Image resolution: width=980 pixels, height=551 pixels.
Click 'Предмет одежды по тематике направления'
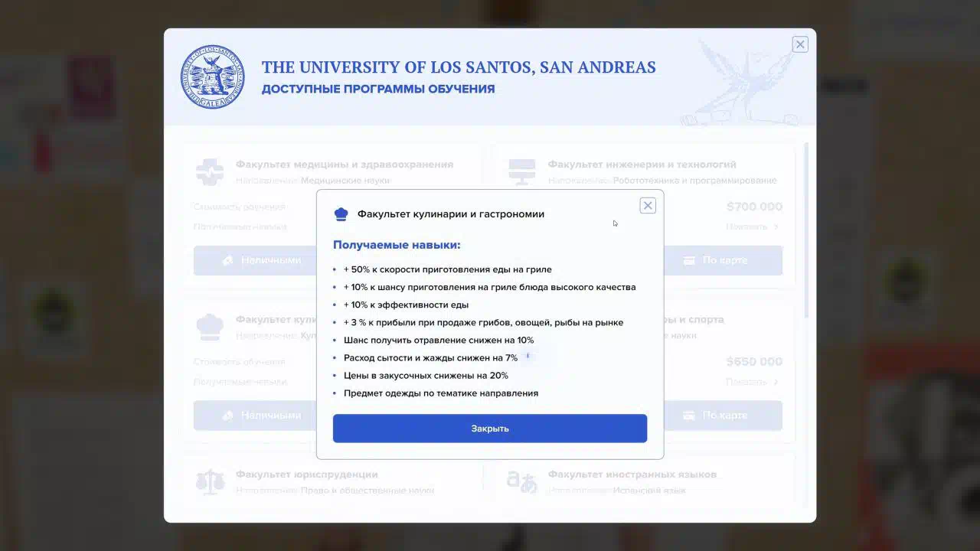point(441,393)
